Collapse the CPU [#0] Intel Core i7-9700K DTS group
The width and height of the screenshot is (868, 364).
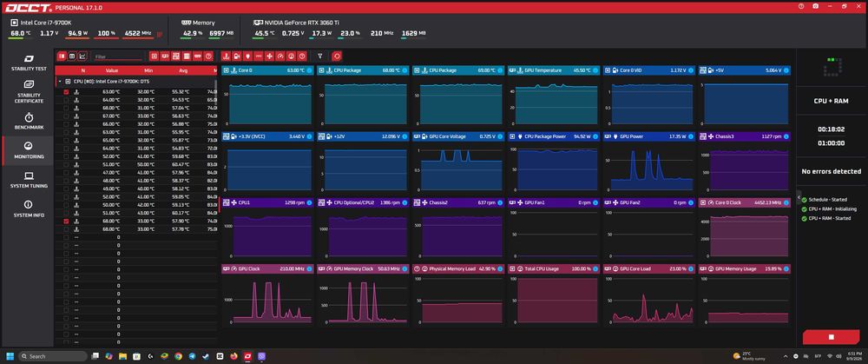pos(59,82)
